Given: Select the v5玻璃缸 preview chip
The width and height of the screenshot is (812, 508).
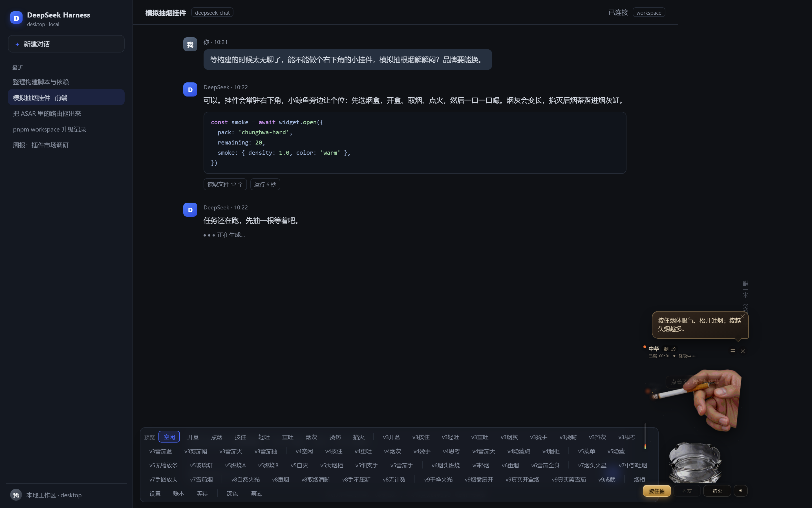Looking at the screenshot, I should pyautogui.click(x=201, y=465).
